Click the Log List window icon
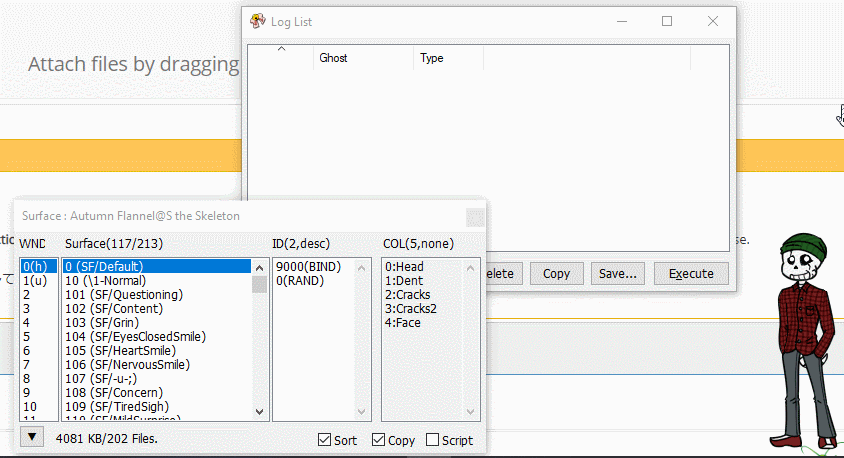The height and width of the screenshot is (458, 844). click(256, 22)
